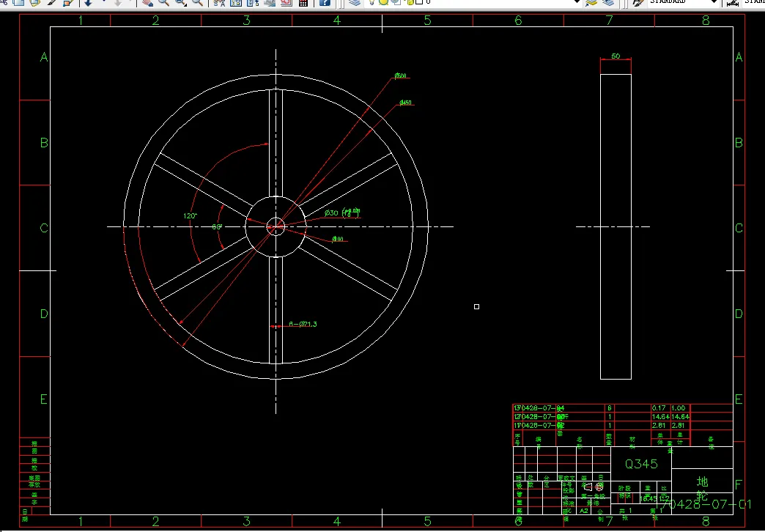This screenshot has height=532, width=765.
Task: Activate the Pan hand tool
Action: pos(147,3)
